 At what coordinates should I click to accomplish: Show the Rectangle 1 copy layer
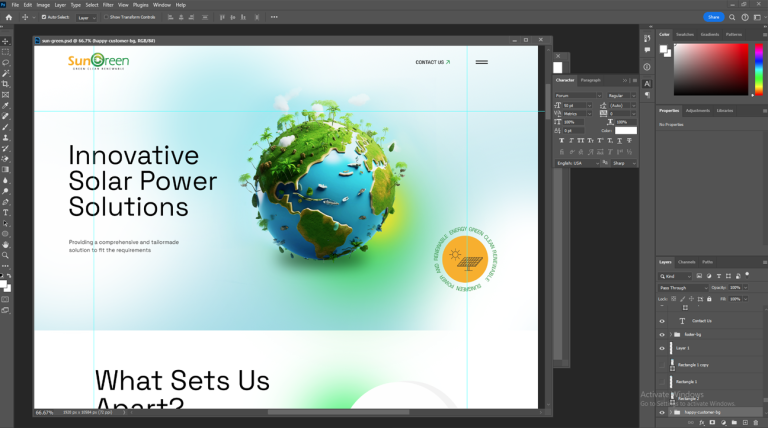pyautogui.click(x=662, y=365)
